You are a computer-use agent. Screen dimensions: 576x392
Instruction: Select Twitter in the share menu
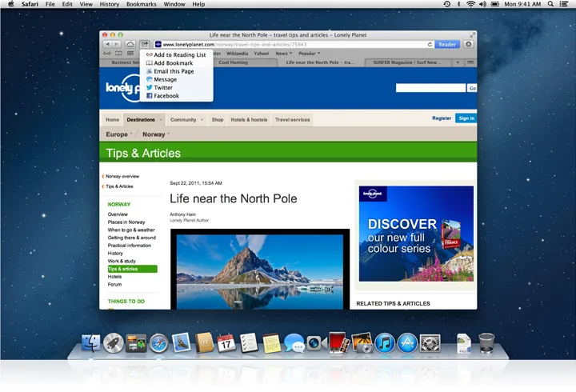[159, 87]
